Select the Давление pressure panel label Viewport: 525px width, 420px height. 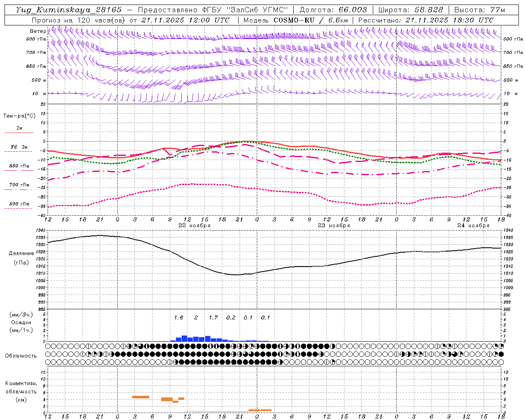21,253
